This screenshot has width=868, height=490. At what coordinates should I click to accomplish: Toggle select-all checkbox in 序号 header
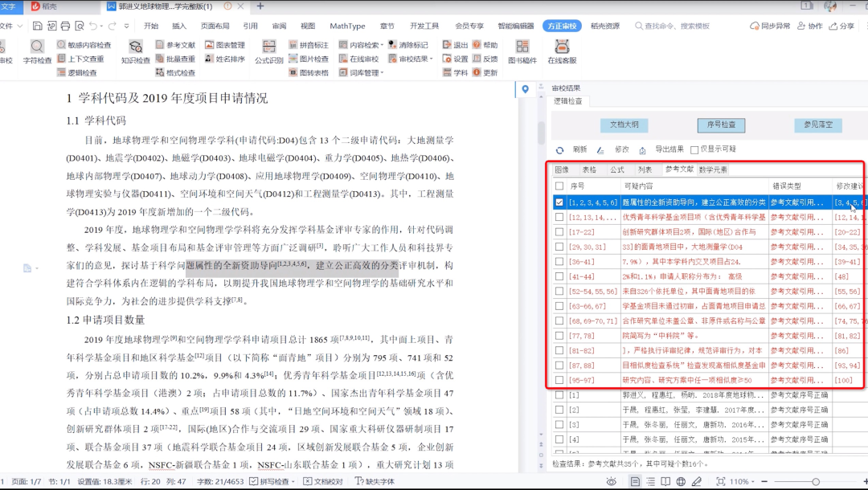559,186
